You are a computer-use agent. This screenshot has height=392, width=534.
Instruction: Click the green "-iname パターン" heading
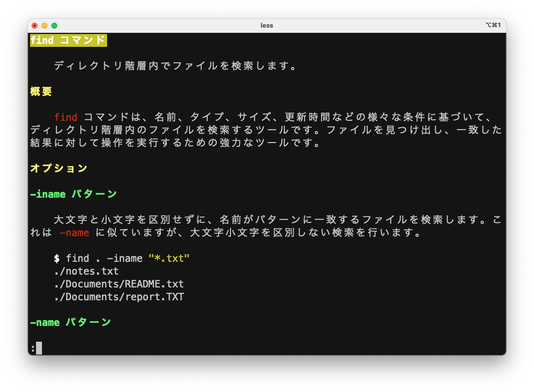pyautogui.click(x=74, y=194)
